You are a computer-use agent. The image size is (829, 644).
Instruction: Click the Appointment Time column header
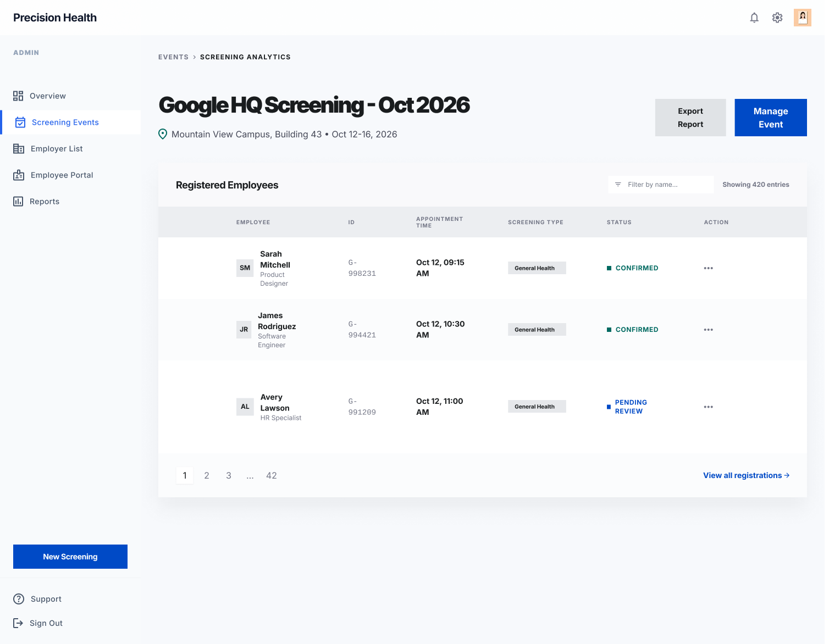point(440,222)
